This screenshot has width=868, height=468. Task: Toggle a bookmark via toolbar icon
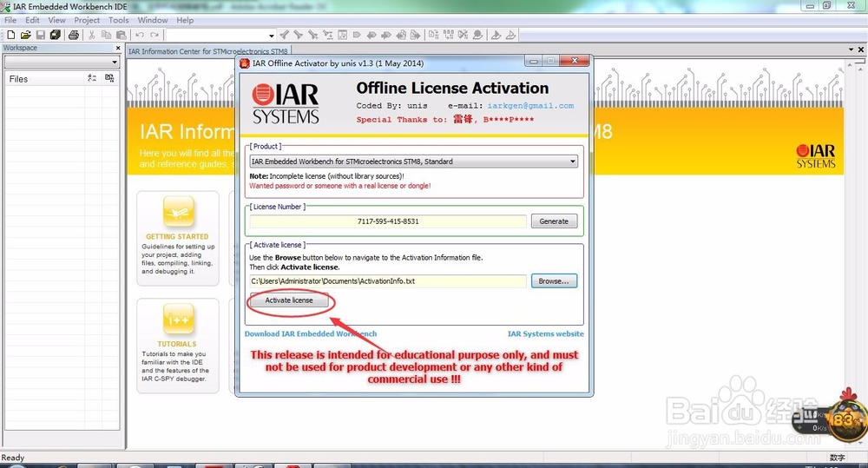point(357,35)
